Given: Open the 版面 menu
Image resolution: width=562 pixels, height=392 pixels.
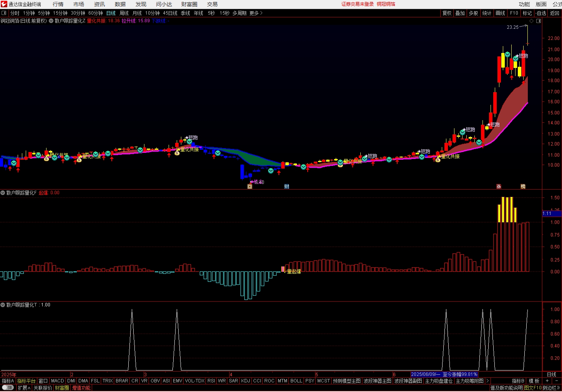Looking at the screenshot, I should click(541, 4).
